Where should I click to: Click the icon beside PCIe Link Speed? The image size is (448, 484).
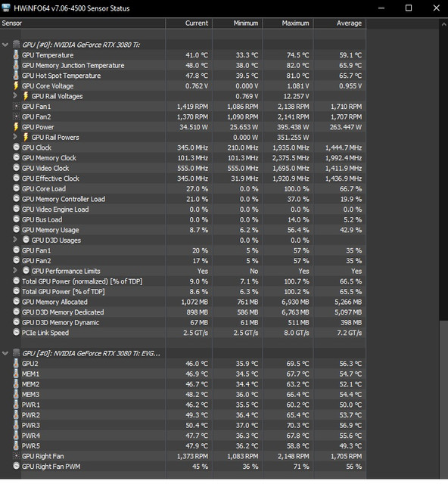click(x=17, y=333)
